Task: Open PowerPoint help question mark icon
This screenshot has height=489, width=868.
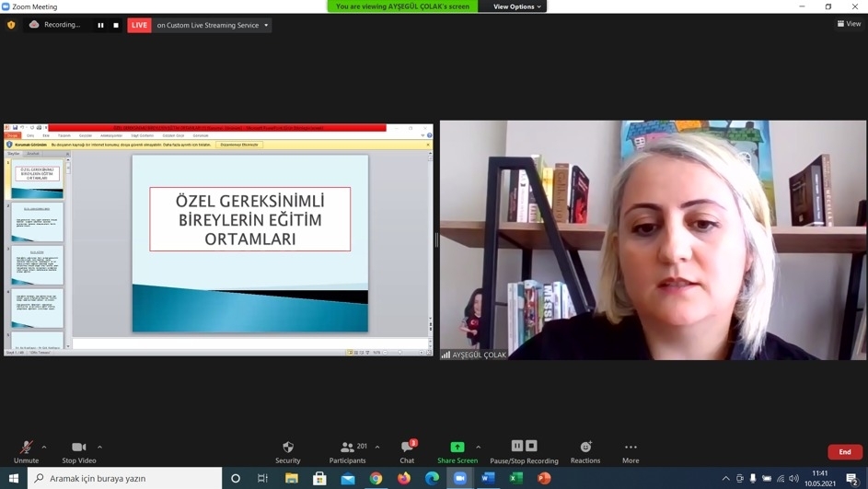Action: [x=429, y=135]
